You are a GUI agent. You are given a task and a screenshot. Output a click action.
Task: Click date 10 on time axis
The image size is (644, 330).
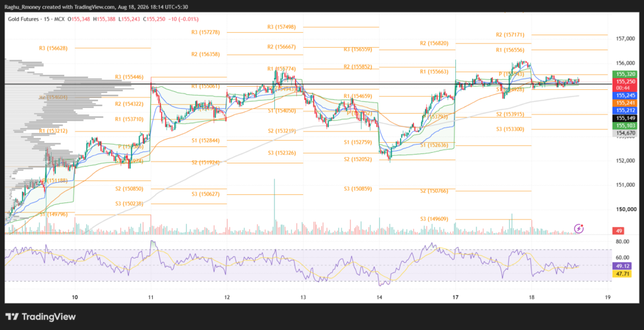[x=75, y=296]
